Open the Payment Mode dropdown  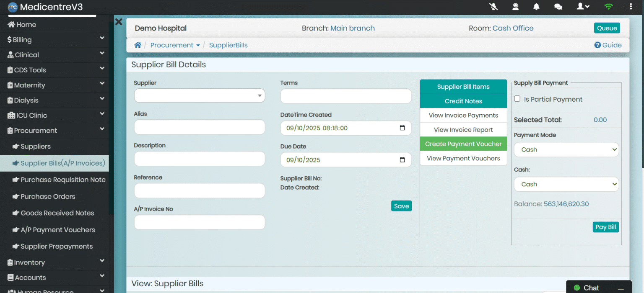point(566,149)
